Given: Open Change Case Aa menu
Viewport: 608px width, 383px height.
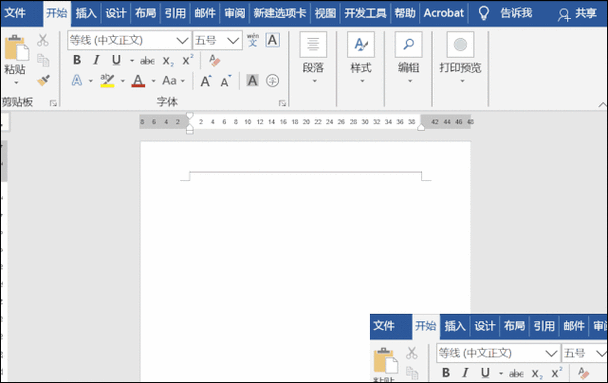Looking at the screenshot, I should point(169,81).
